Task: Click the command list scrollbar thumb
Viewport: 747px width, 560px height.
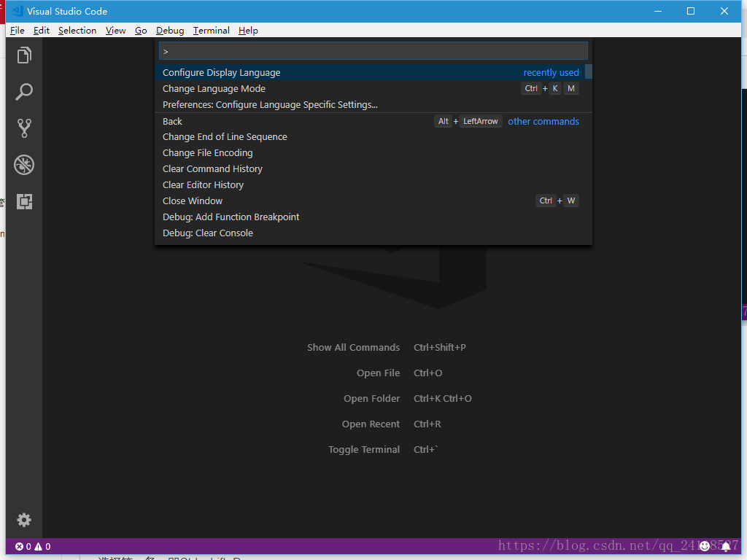Action: pos(589,71)
